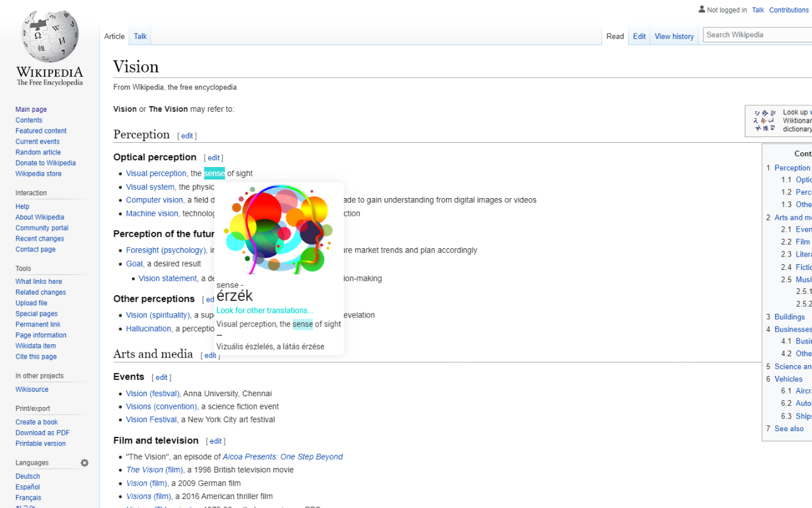Viewport: 812px width, 508px height.
Task: Open About Wikipedia link
Action: click(x=39, y=217)
